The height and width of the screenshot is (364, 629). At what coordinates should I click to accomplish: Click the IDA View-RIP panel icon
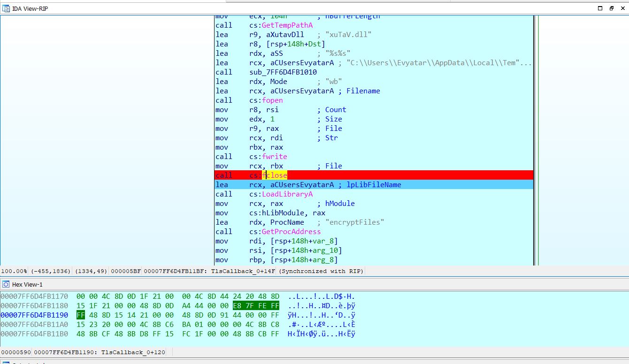[x=6, y=8]
